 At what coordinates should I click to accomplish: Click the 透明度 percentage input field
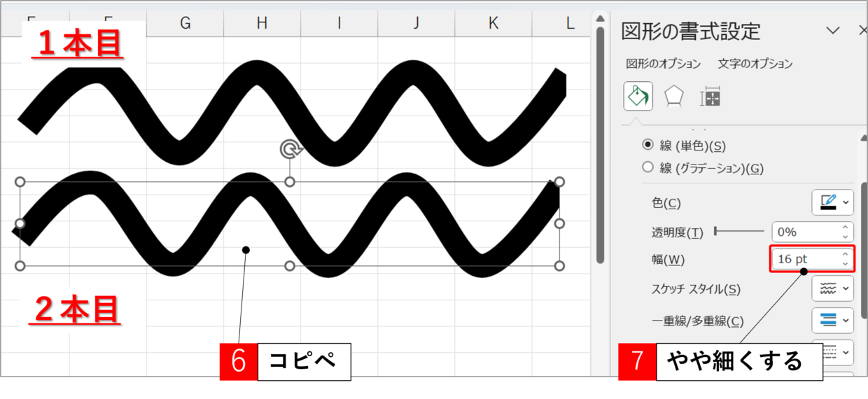coord(805,232)
